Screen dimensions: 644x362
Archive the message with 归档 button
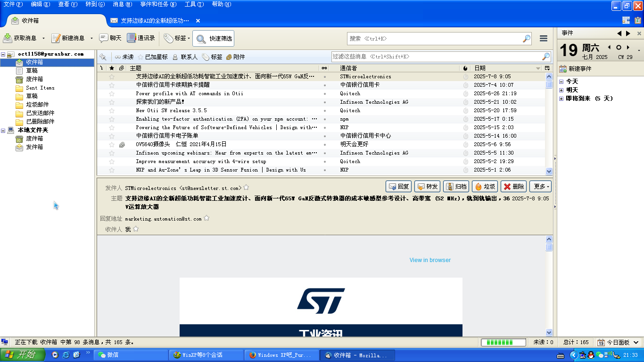[456, 187]
